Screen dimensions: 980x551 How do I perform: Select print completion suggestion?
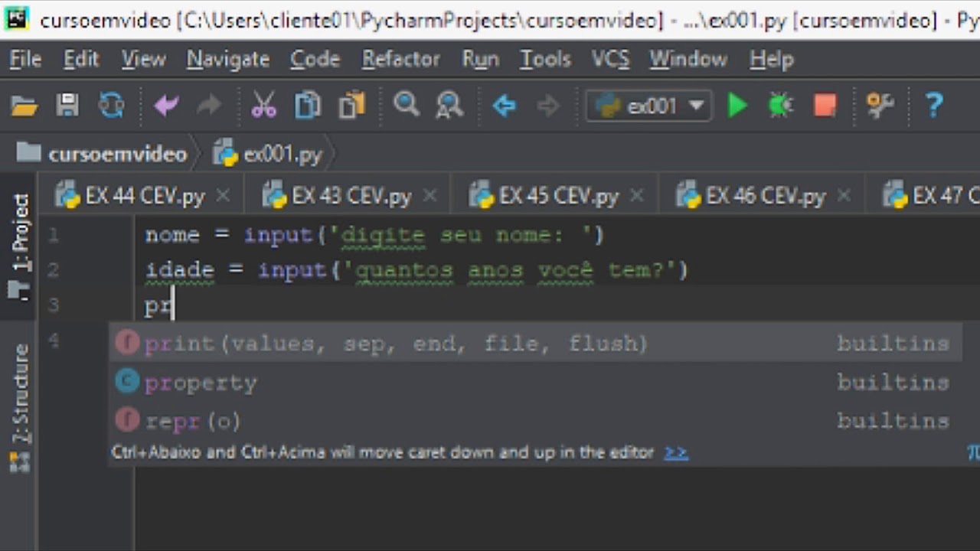click(x=535, y=343)
